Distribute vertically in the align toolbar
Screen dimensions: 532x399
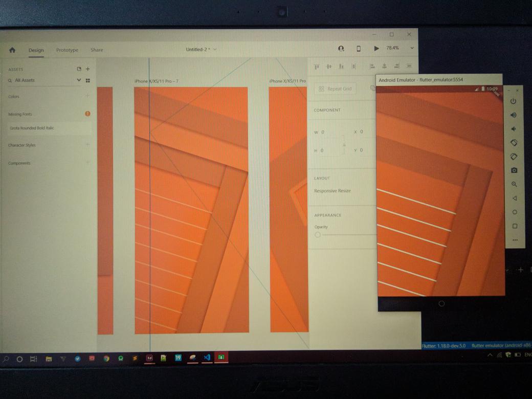[409, 65]
